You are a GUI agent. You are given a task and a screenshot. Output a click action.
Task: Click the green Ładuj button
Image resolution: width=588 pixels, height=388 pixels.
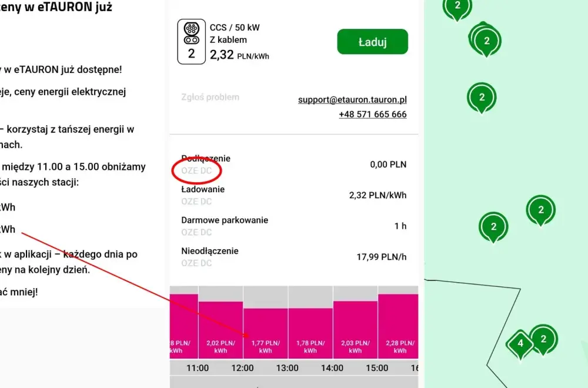pos(372,42)
